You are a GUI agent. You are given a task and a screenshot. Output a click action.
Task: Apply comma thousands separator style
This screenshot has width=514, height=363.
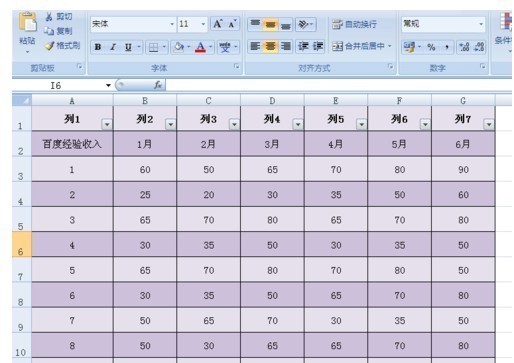pyautogui.click(x=447, y=47)
